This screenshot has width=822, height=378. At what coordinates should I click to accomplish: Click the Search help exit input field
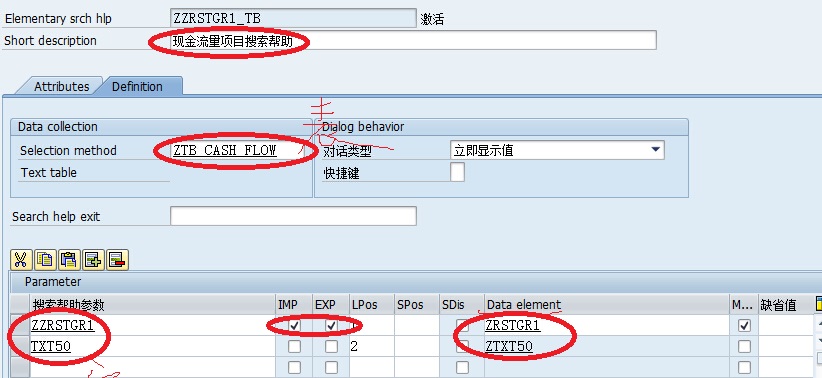pyautogui.click(x=293, y=216)
